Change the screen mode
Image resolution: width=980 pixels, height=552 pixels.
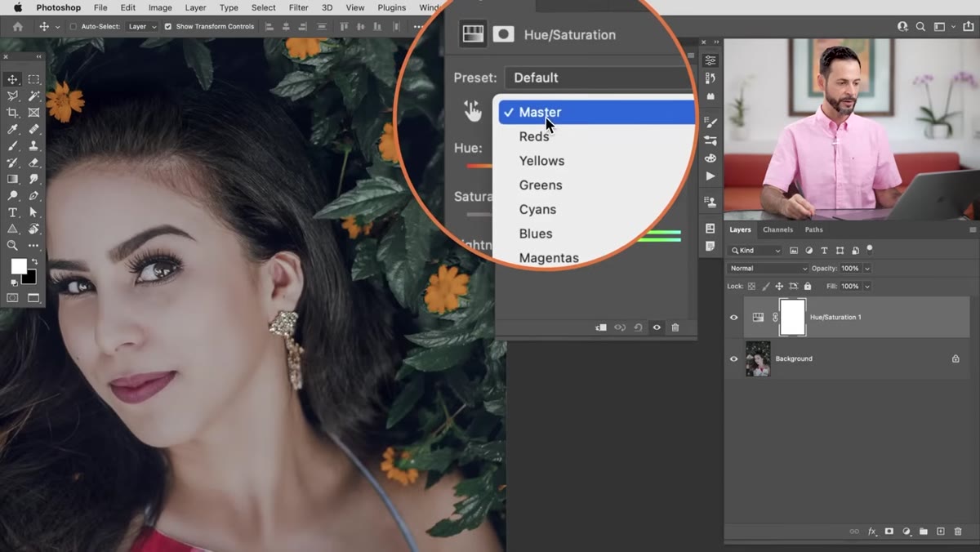pos(33,298)
